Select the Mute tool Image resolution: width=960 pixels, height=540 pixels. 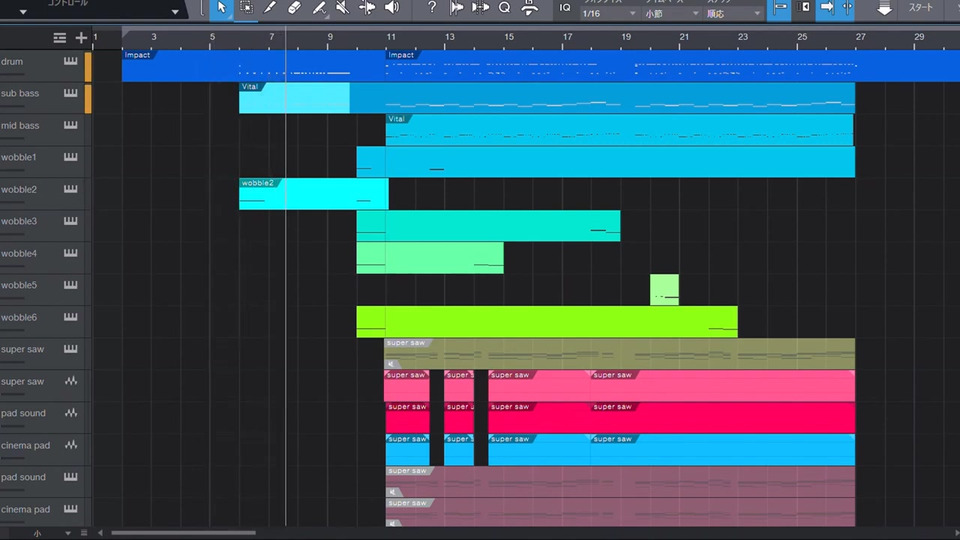click(343, 8)
